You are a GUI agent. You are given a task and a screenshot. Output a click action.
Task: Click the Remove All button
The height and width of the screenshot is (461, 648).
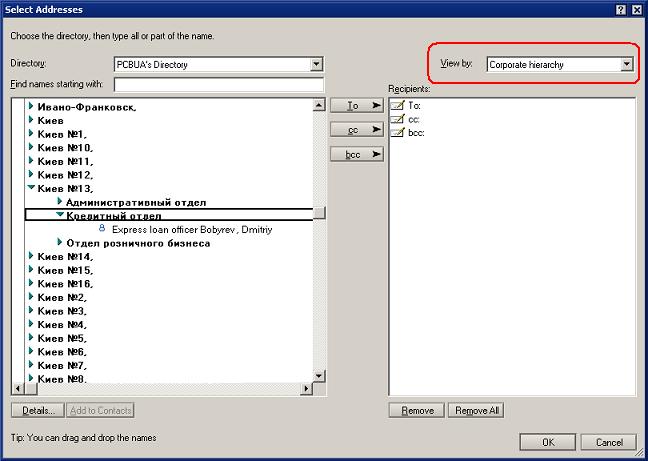click(x=477, y=410)
